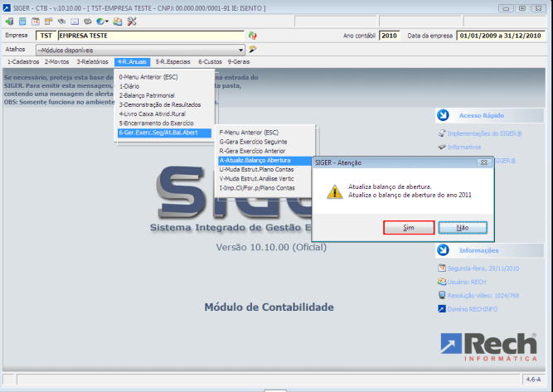Open the 2-Movtos menu
The width and height of the screenshot is (553, 392).
(x=56, y=61)
